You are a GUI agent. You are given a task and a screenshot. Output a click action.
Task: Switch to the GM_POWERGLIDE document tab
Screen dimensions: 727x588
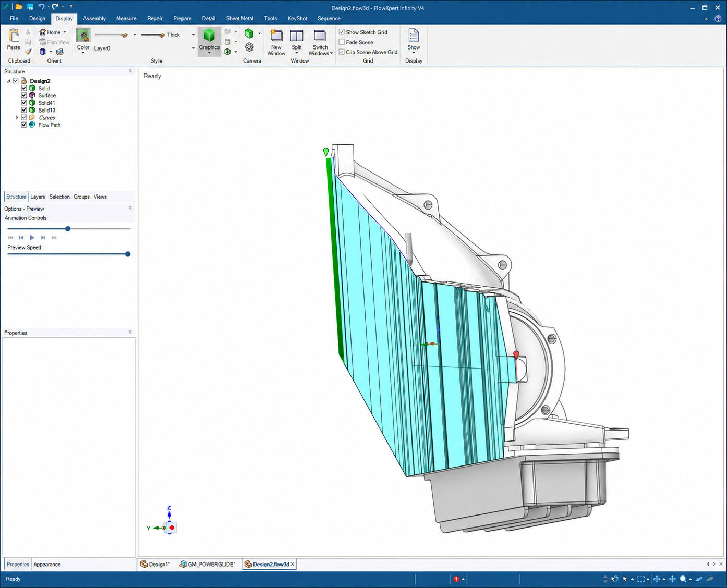[208, 564]
